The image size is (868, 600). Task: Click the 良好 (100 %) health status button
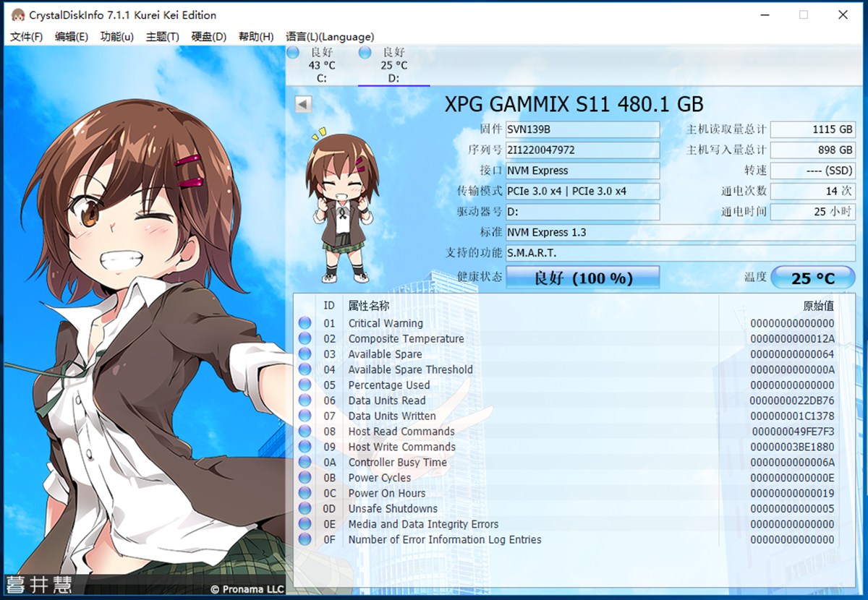pyautogui.click(x=582, y=278)
